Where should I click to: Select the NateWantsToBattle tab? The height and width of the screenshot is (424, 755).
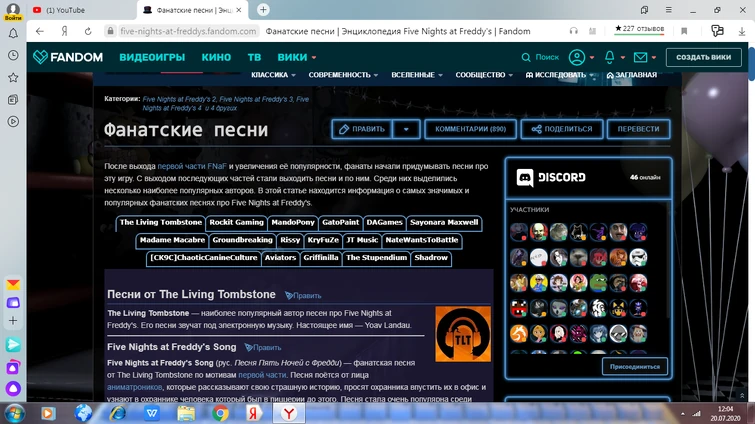422,240
